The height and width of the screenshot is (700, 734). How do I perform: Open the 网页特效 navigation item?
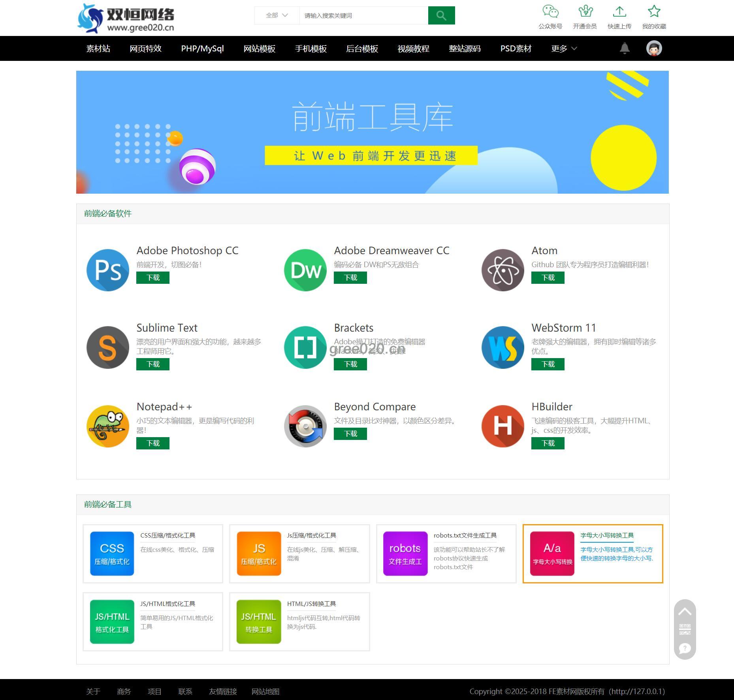point(145,49)
